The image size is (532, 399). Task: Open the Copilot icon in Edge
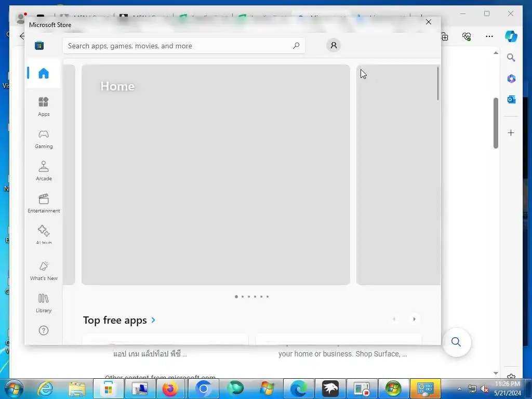pos(511,36)
